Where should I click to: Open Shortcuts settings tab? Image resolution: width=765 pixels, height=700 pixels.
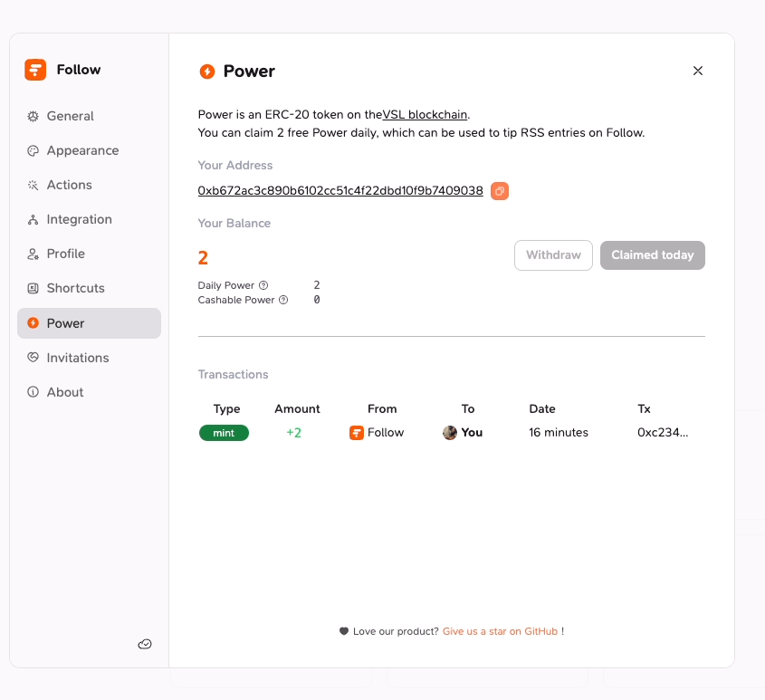pos(89,288)
